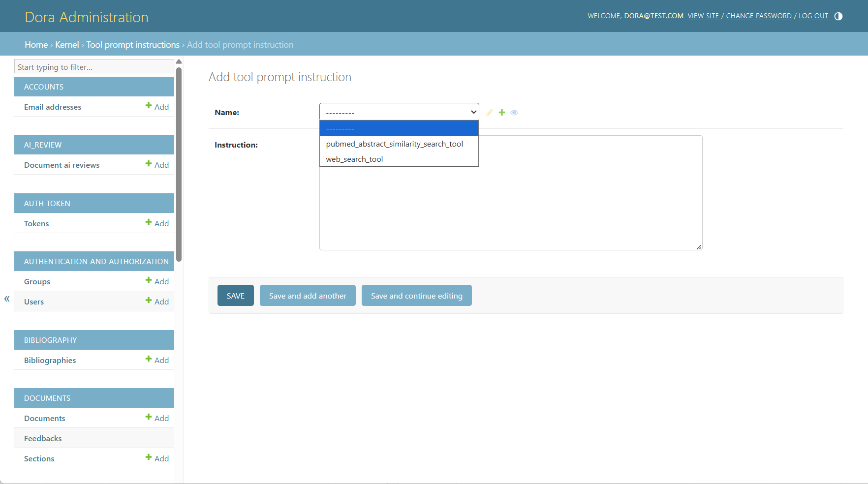Toggle light/dark appearance in the top bar
Viewport: 868px width, 484px height.
838,16
